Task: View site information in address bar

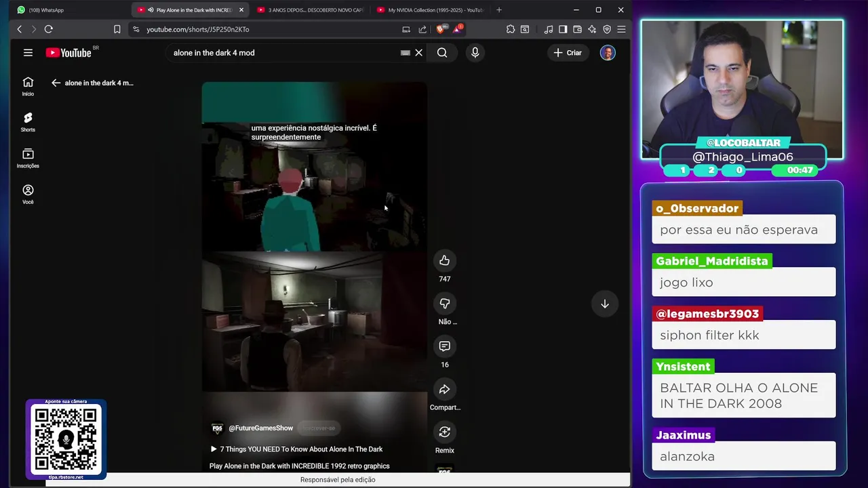Action: click(x=136, y=29)
